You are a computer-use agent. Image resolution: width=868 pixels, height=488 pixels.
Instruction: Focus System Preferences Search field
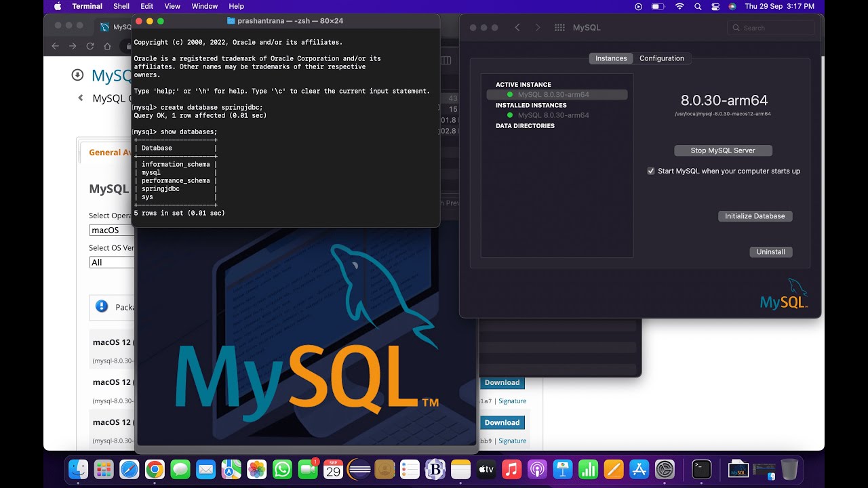(x=771, y=28)
